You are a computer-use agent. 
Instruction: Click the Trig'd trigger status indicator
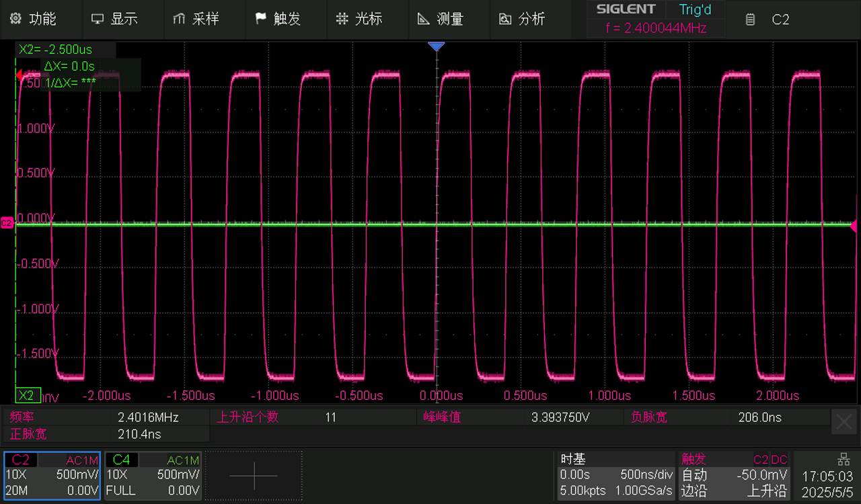[695, 9]
